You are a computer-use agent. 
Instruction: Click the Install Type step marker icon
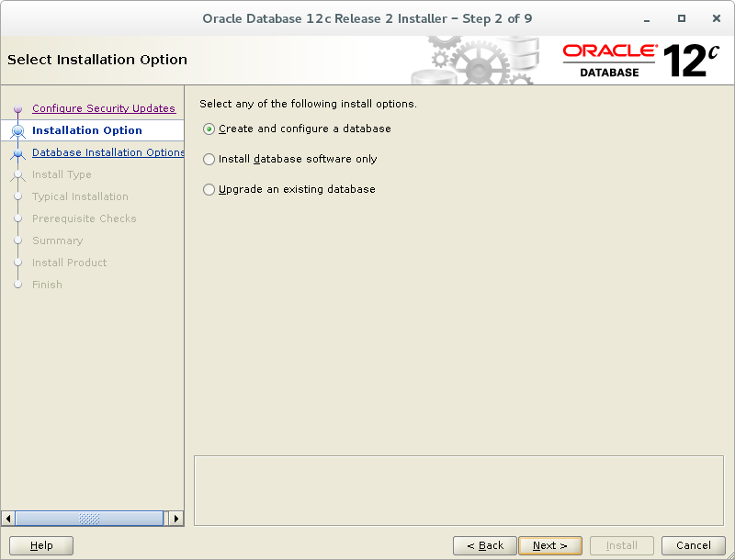[x=17, y=175]
